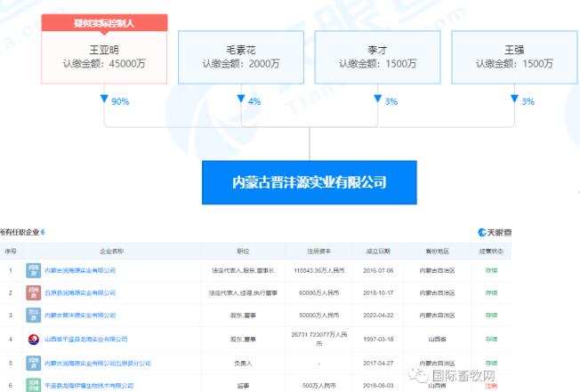Click the 90% share arrow under 王亚明
Image resolution: width=580 pixels, height=392 pixels.
[x=105, y=100]
